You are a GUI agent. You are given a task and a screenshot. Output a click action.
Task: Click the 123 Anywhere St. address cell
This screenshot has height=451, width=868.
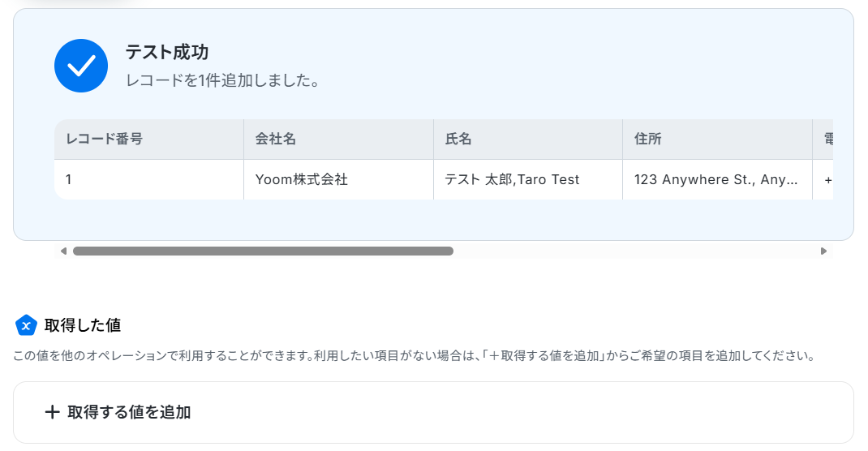717,179
